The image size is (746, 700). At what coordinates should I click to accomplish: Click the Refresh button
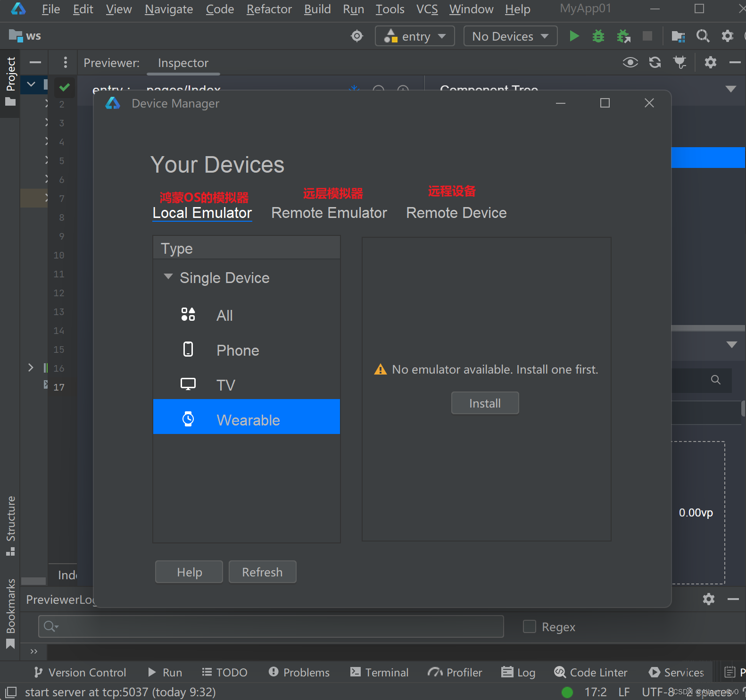(262, 572)
